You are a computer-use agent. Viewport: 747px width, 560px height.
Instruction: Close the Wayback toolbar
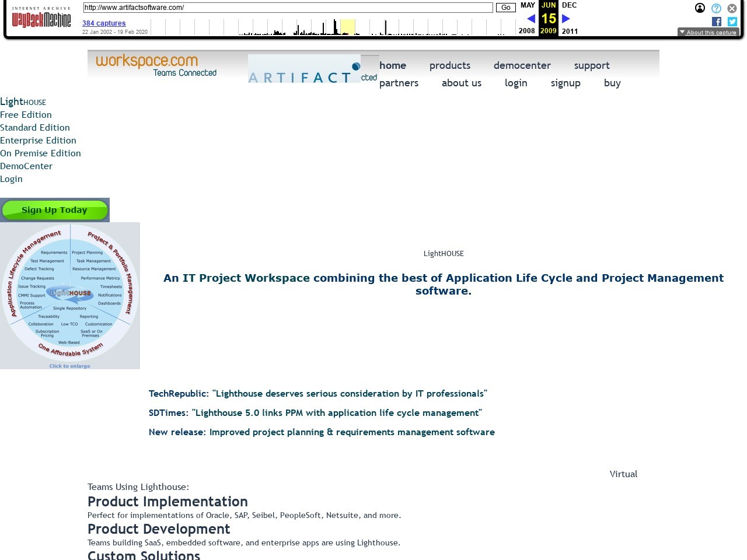(x=732, y=8)
